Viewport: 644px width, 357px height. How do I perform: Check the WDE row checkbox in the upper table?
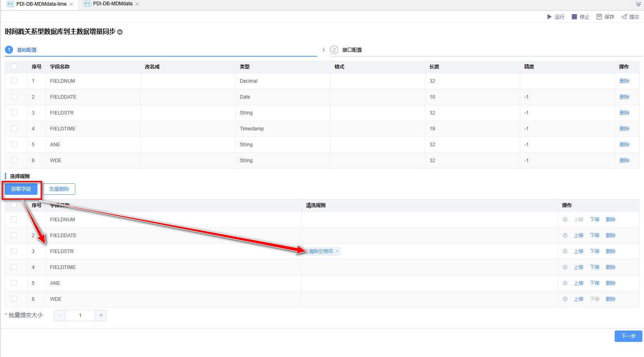click(14, 160)
